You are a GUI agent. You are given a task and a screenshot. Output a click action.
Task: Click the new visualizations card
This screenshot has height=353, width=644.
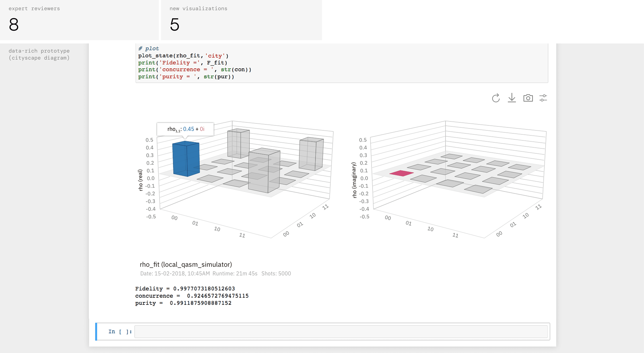[241, 20]
